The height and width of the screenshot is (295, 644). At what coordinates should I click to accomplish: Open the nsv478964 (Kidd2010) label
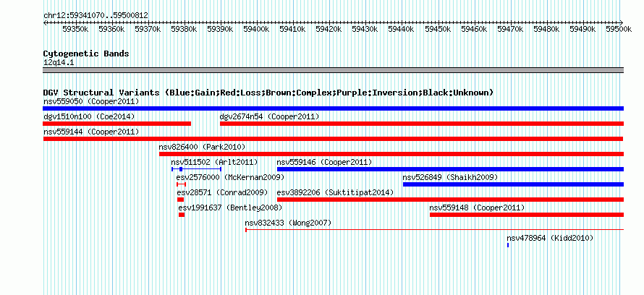tap(550, 238)
